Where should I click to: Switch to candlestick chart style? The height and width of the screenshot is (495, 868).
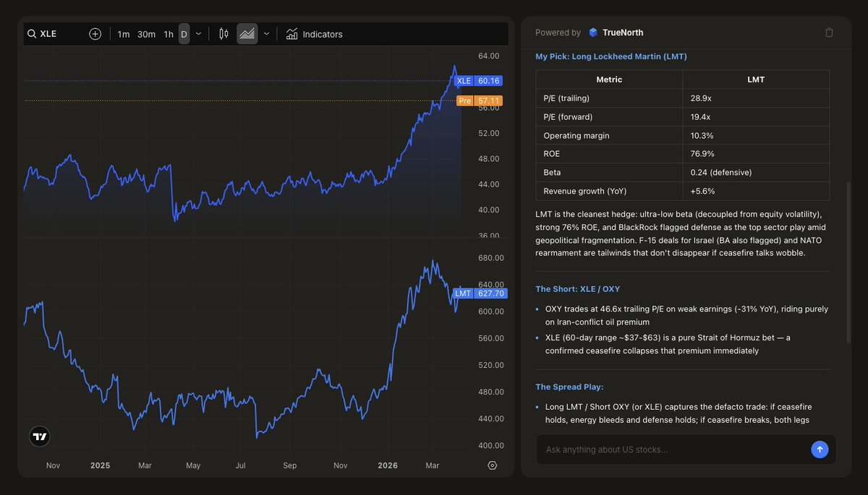click(x=224, y=34)
